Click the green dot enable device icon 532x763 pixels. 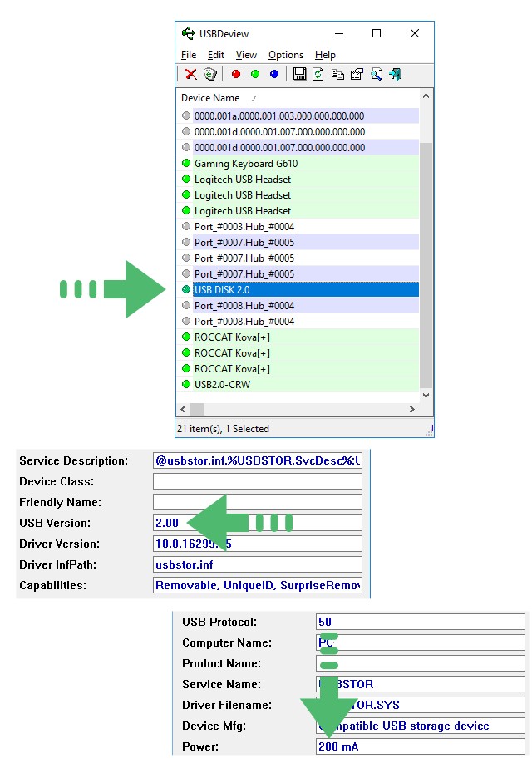pos(255,74)
